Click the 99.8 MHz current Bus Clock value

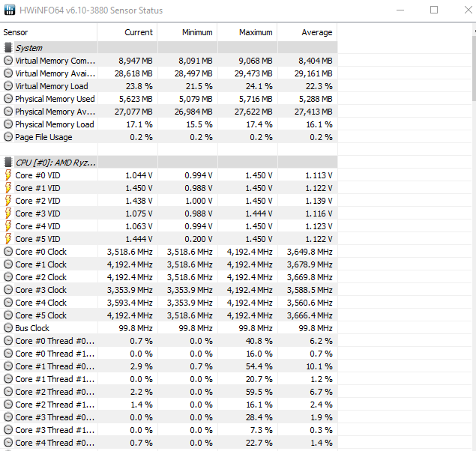tap(136, 328)
